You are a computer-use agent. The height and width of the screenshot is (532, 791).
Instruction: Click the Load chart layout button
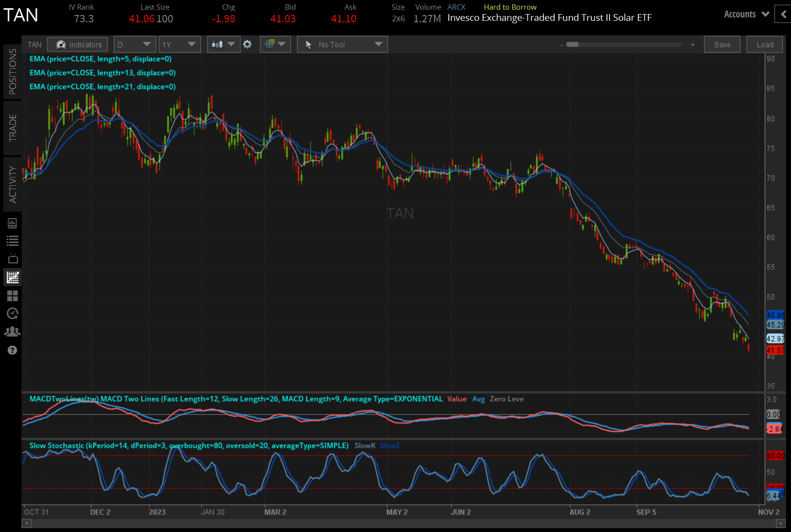764,44
